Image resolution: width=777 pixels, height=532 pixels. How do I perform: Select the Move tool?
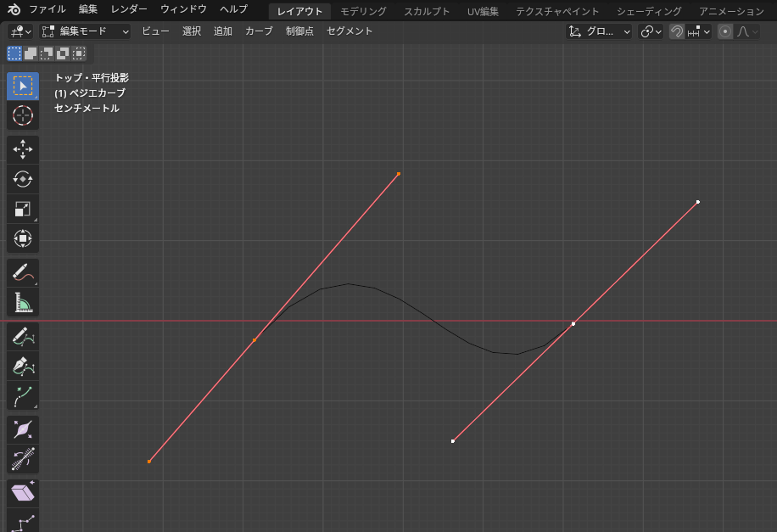(x=23, y=149)
